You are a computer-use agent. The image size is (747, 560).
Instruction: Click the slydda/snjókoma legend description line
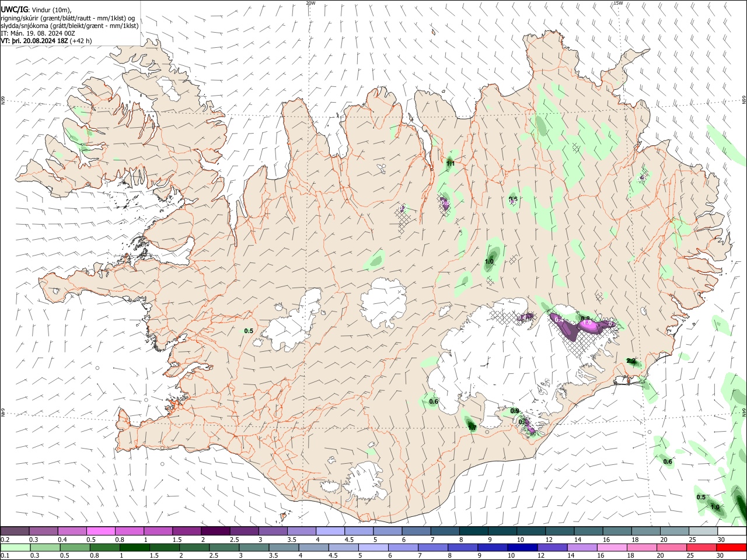pyautogui.click(x=69, y=26)
